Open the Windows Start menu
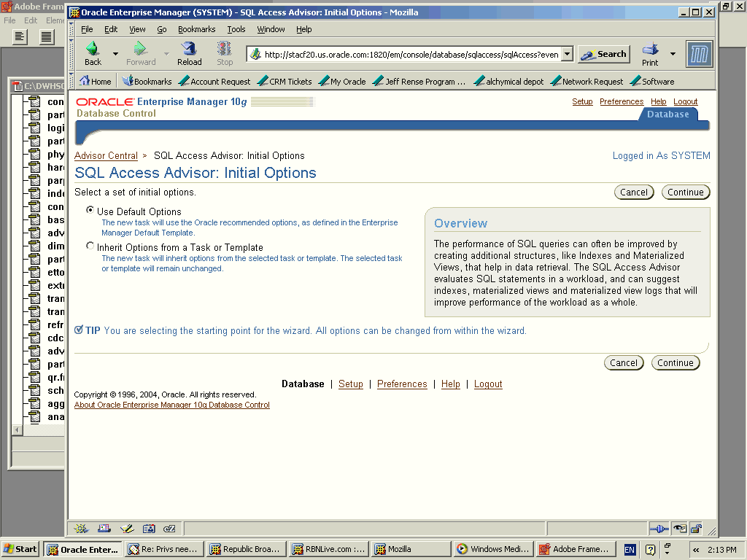The image size is (747, 560). [x=20, y=549]
